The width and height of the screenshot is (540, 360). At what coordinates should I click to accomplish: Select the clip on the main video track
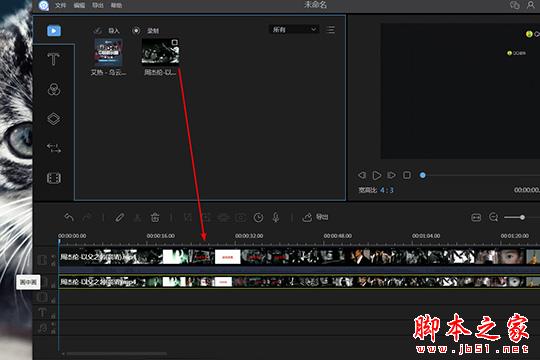(299, 257)
